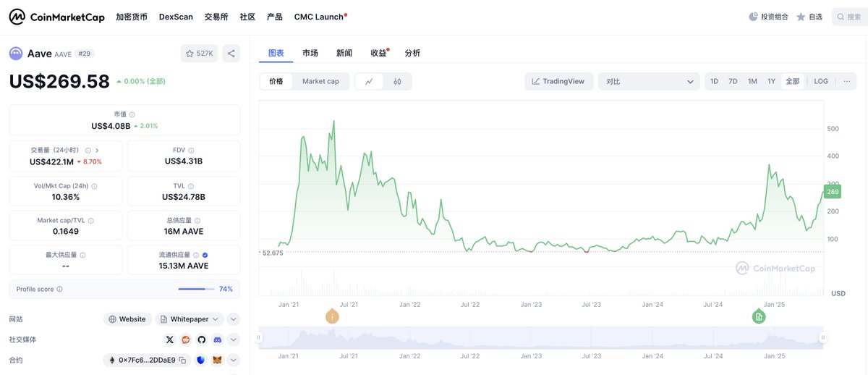The image size is (868, 375).
Task: Click the info icon beside 市值
Action: click(x=132, y=114)
